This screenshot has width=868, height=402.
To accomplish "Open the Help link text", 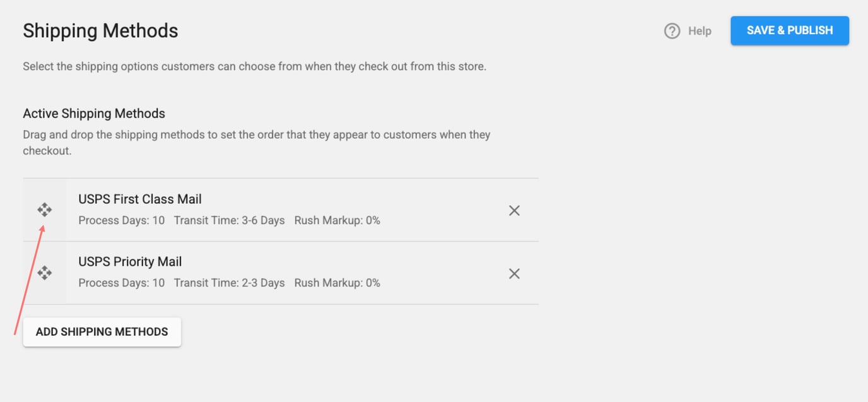I will click(x=700, y=31).
